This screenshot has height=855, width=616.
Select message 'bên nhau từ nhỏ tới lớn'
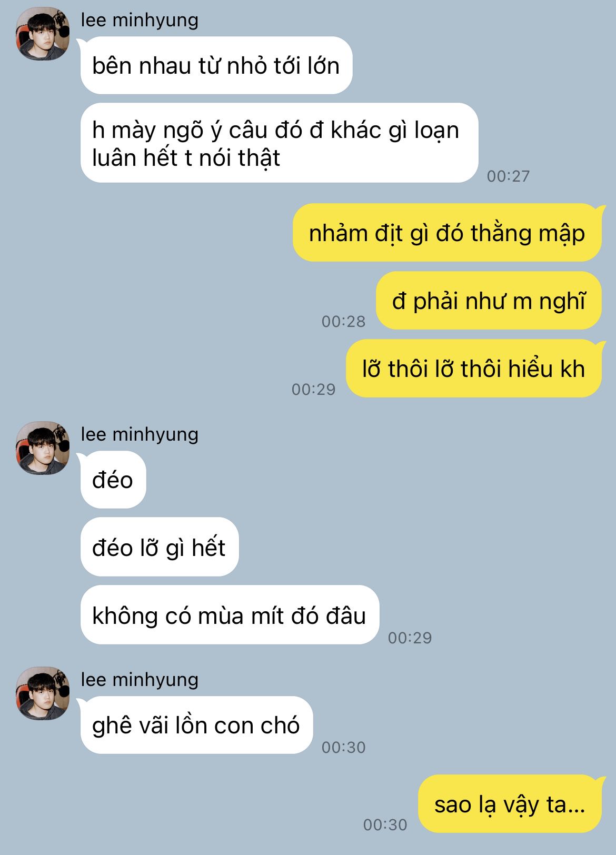pyautogui.click(x=216, y=65)
